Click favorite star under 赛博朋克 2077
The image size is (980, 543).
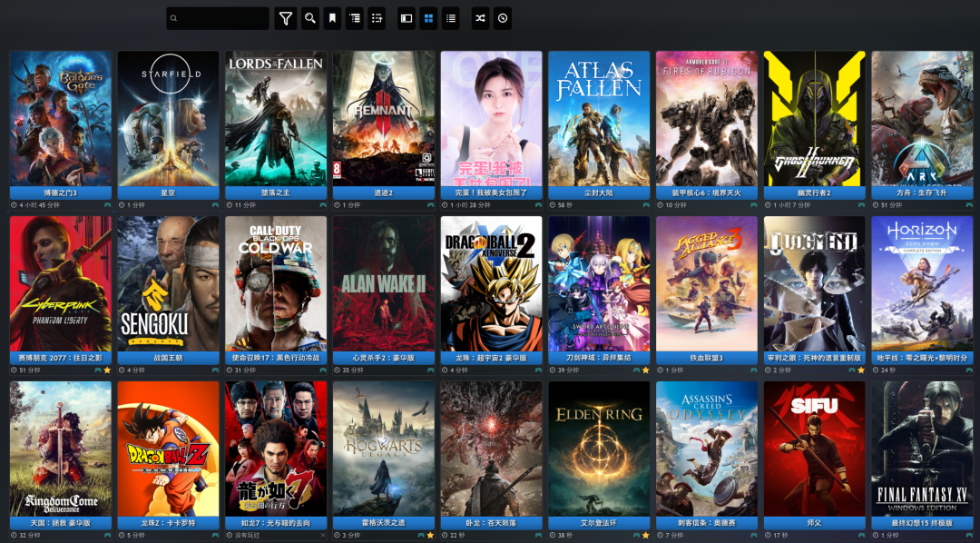point(107,370)
